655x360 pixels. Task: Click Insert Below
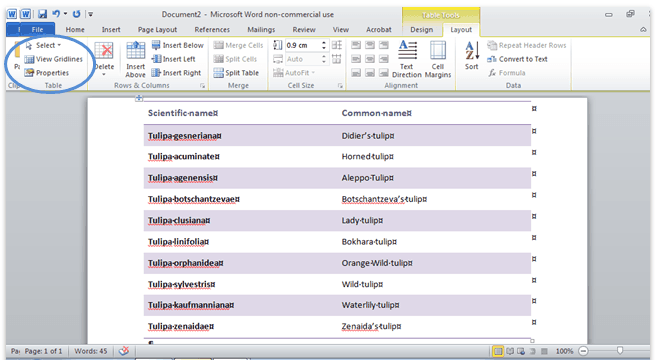[x=178, y=45]
